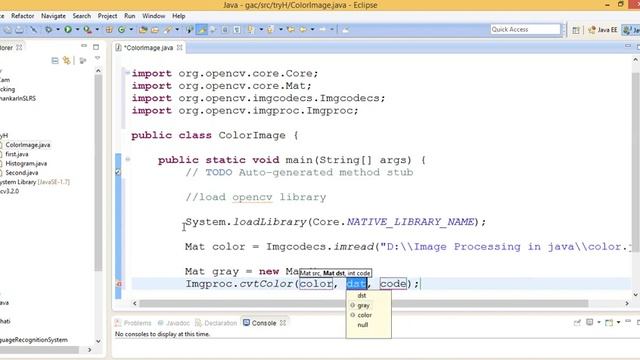
Task: Switch to the Problems tab
Action: tap(133, 323)
